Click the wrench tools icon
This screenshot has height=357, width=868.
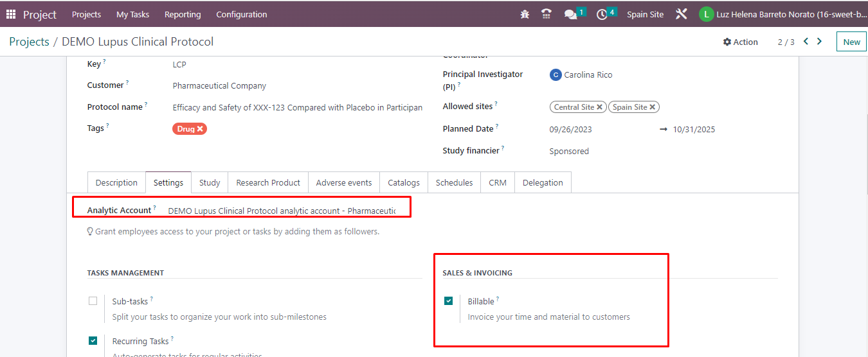[682, 14]
